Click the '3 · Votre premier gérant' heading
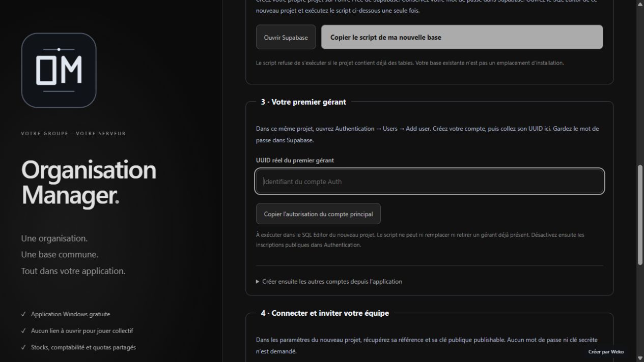Screen dimensions: 644x362 click(x=303, y=102)
